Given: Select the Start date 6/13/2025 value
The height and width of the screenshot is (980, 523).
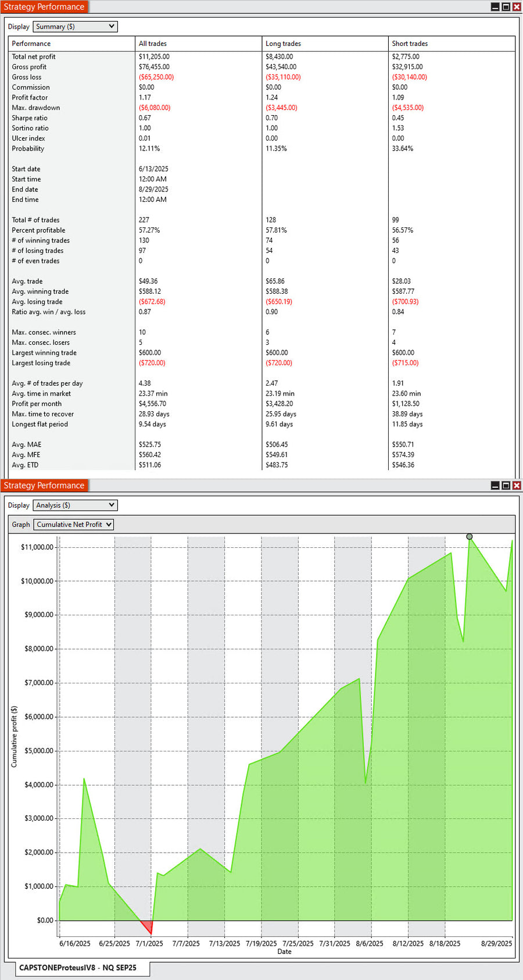Looking at the screenshot, I should [153, 169].
